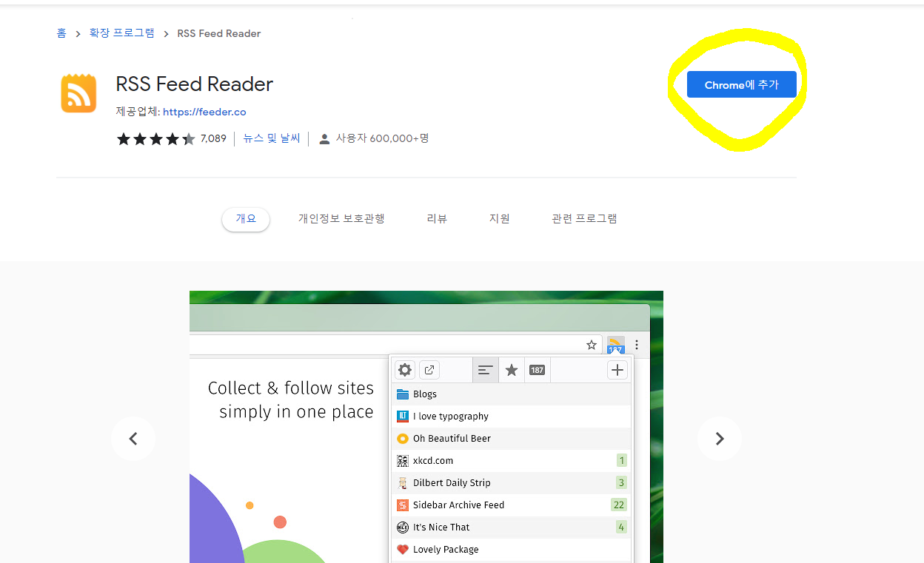Click the bookmark star in the address bar
Image resolution: width=924 pixels, height=563 pixels.
592,345
